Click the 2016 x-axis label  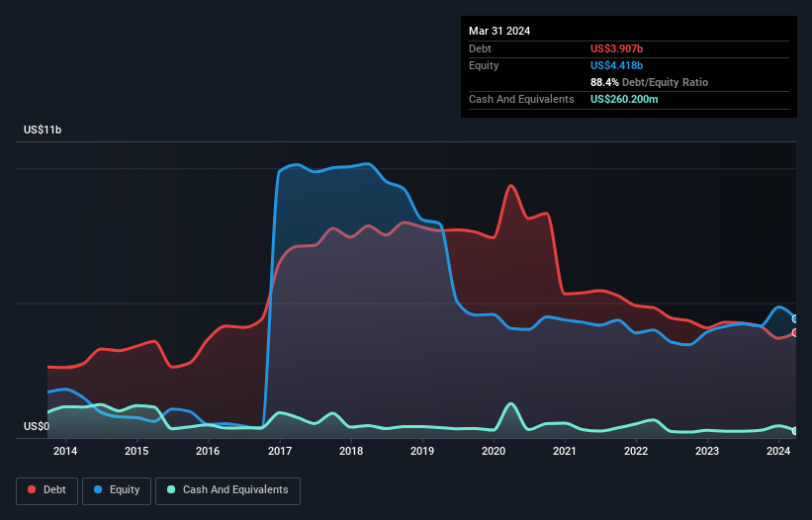[208, 451]
